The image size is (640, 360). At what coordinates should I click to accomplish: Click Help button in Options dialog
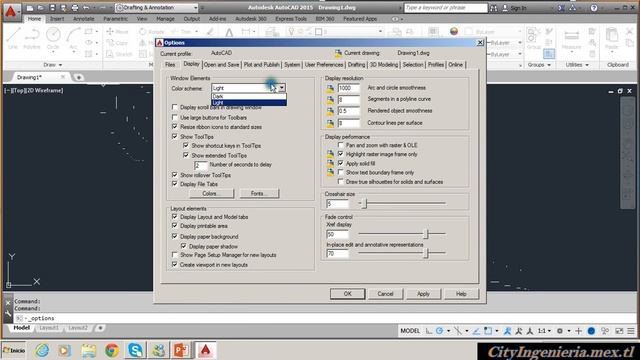[x=461, y=294]
